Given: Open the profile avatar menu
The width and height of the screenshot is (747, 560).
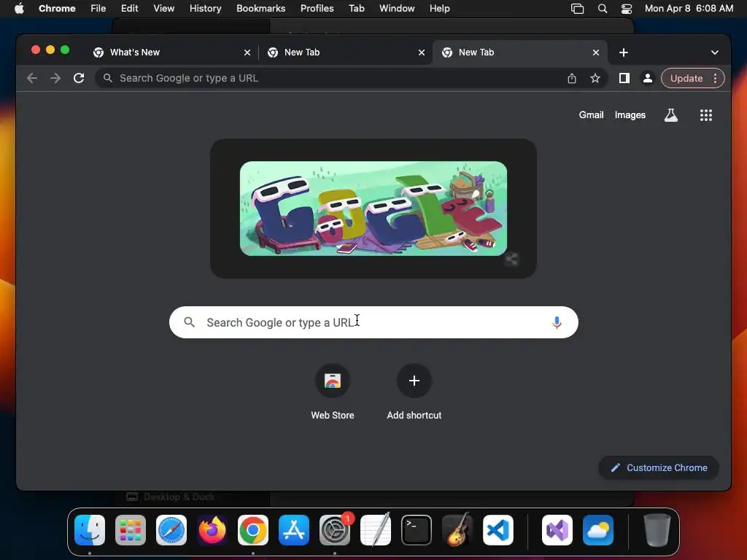Looking at the screenshot, I should (x=648, y=78).
